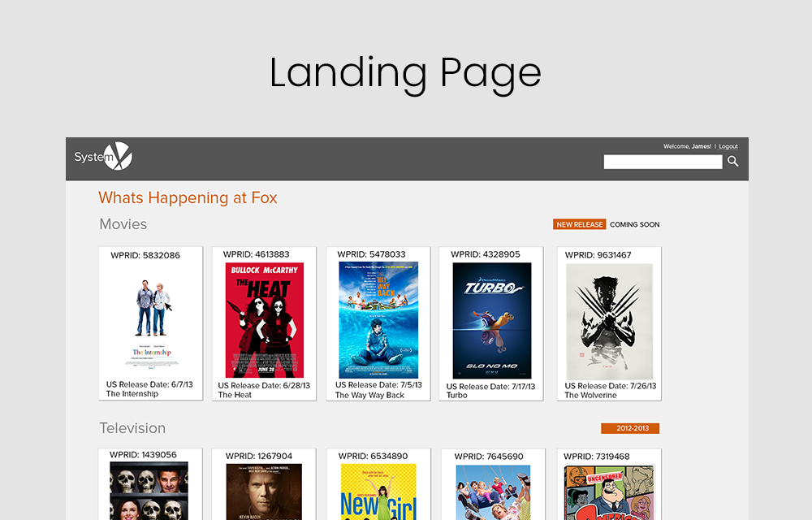Open The Way Way Back poster

(x=378, y=320)
